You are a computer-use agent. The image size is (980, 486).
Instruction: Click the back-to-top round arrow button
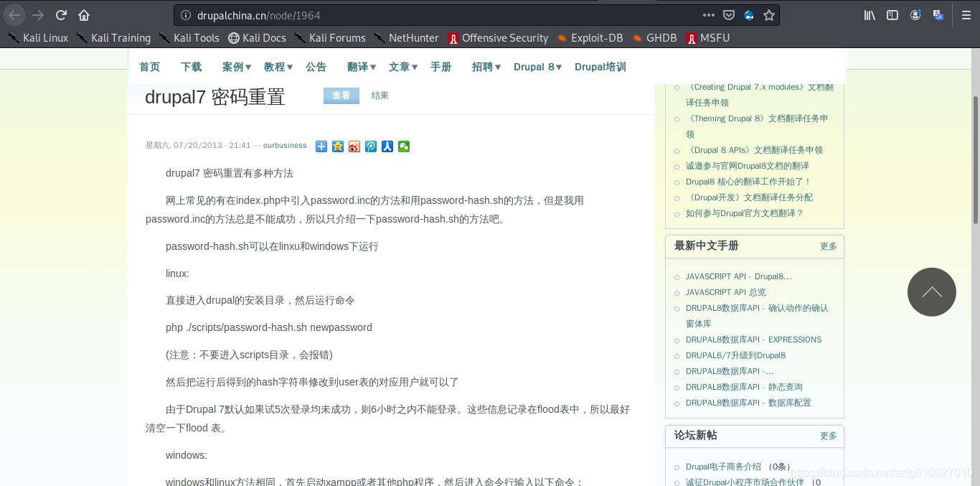(x=931, y=292)
